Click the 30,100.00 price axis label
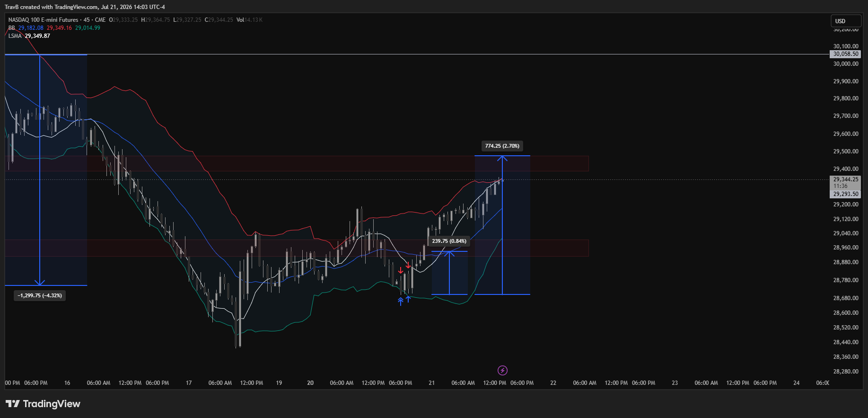This screenshot has height=418, width=868. [846, 46]
